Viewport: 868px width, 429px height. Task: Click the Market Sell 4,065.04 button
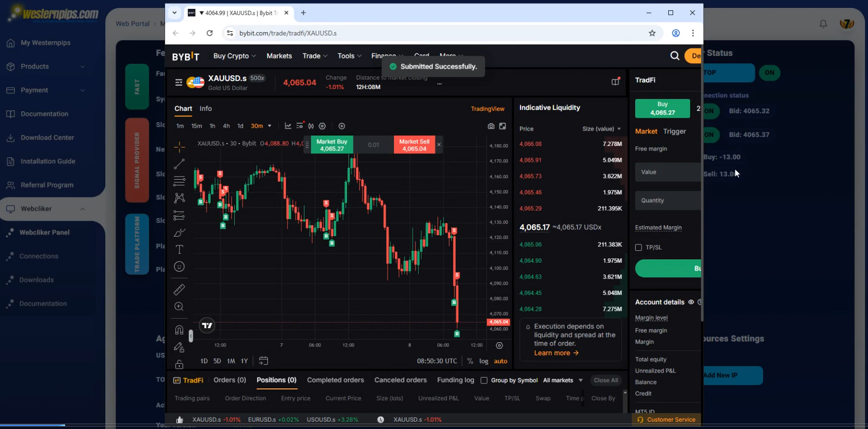414,145
